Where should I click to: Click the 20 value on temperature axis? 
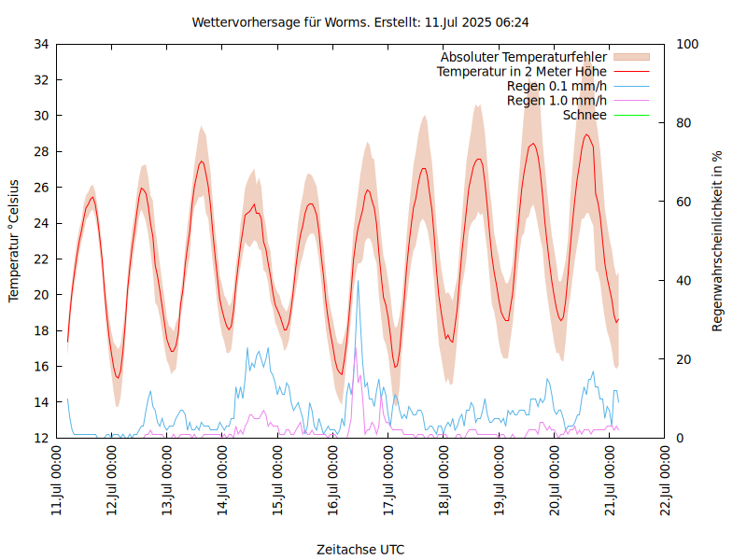(x=40, y=295)
